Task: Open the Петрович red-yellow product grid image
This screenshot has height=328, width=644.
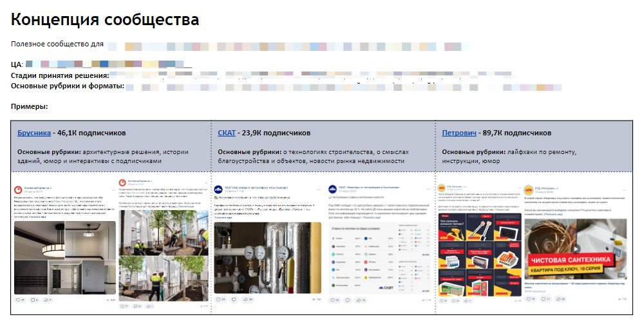Action: (x=480, y=255)
